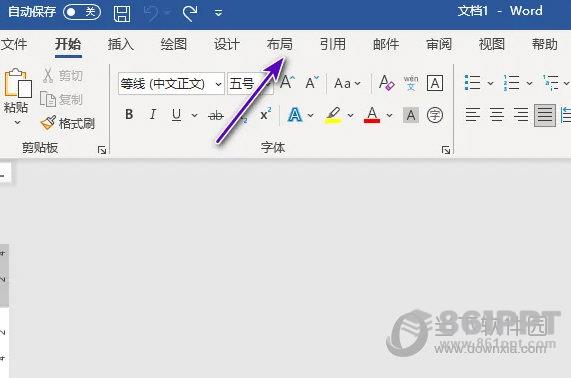Open the Font dialog launcher

446,150
